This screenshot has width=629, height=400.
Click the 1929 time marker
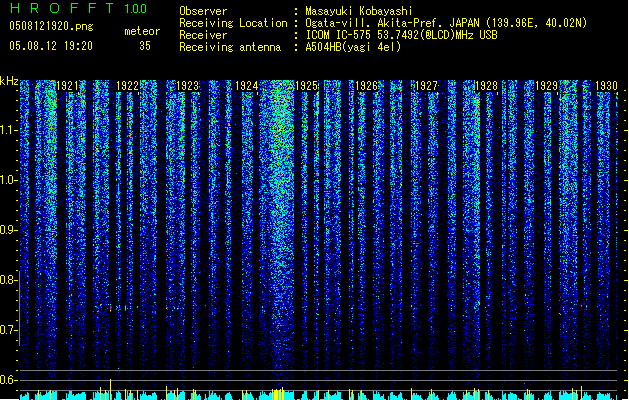[546, 86]
